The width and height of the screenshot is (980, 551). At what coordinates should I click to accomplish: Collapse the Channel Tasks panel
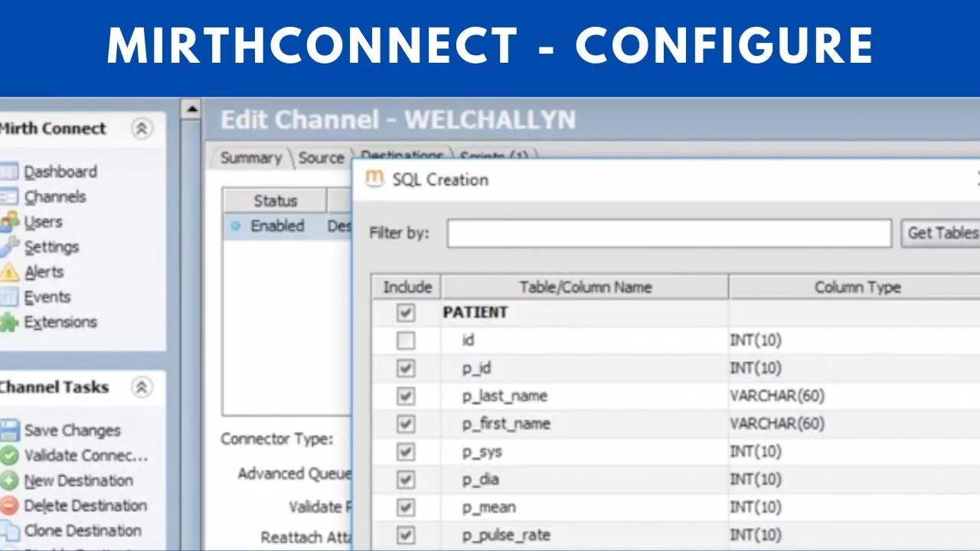coord(142,387)
